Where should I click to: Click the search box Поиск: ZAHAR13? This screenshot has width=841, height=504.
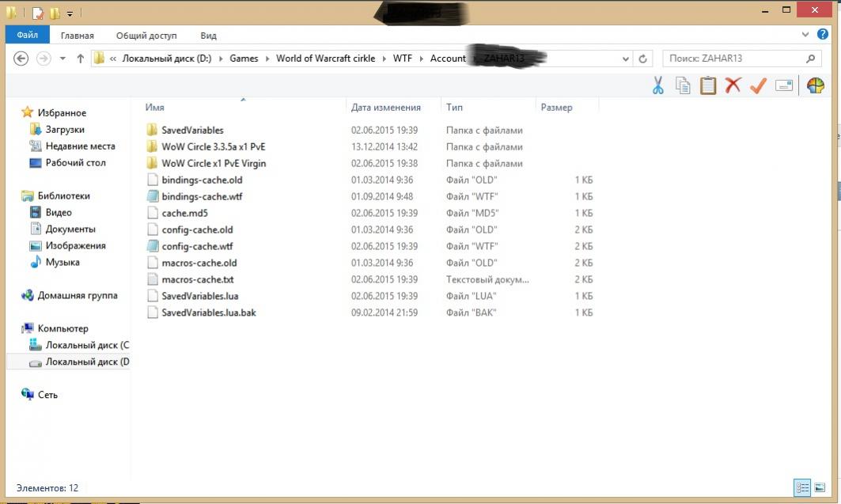click(x=732, y=59)
